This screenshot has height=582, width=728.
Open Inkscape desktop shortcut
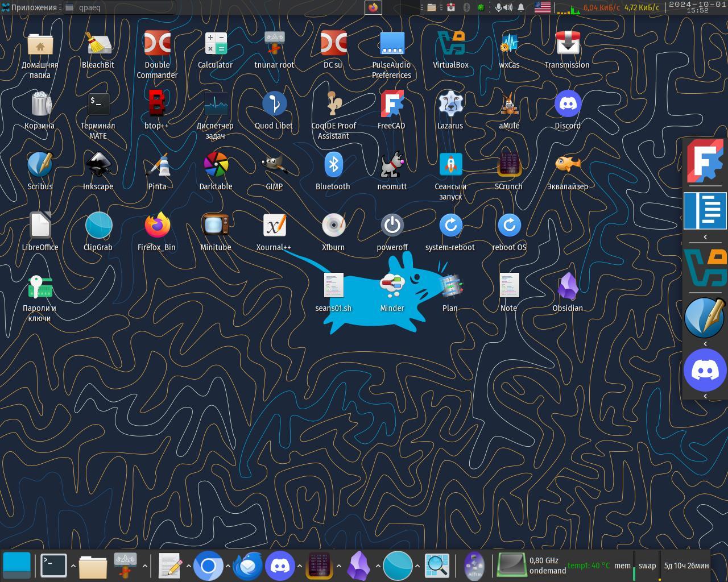tap(98, 166)
